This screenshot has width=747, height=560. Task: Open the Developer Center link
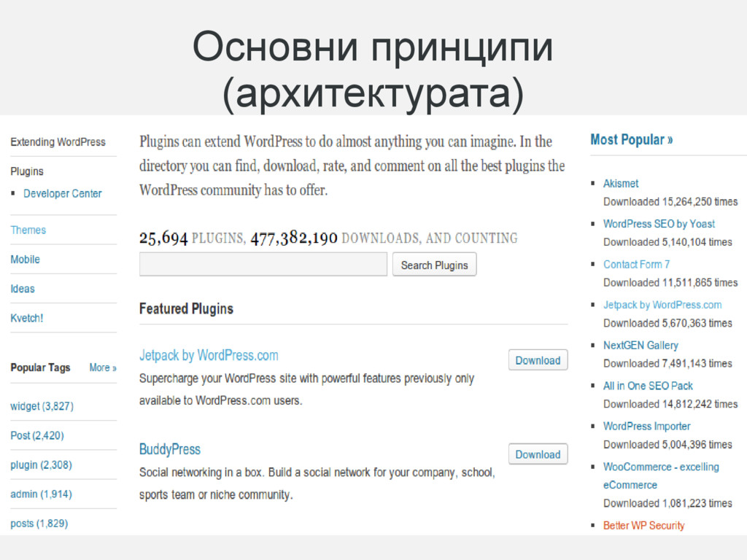click(63, 194)
